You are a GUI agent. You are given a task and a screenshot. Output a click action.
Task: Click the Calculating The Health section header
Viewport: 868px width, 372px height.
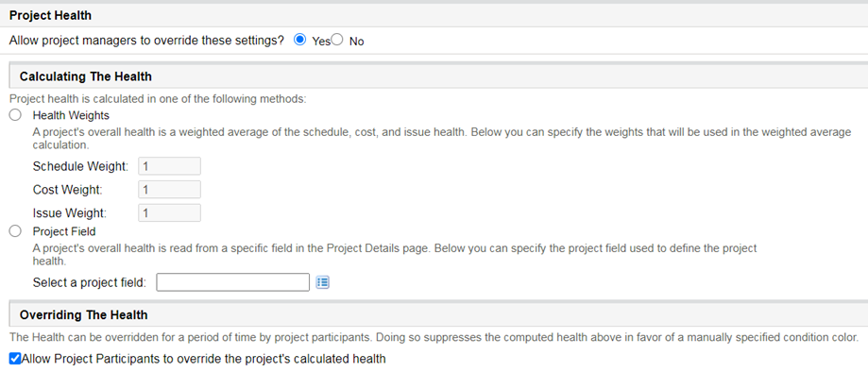(86, 76)
